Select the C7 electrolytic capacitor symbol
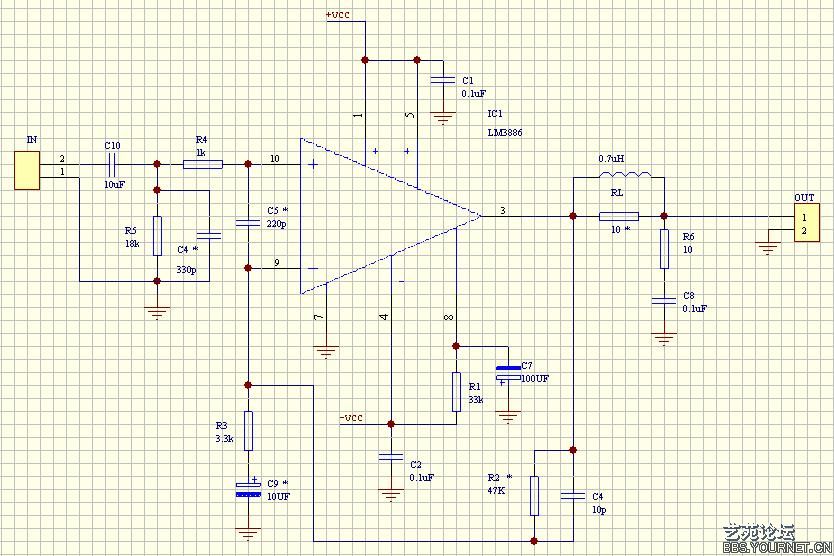The image size is (834, 556). pyautogui.click(x=508, y=372)
